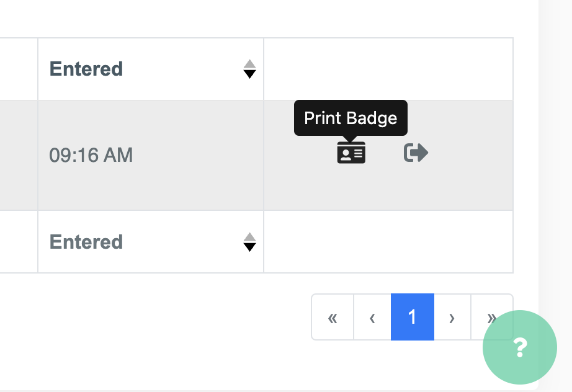Jump to first page with double-left chevron
This screenshot has width=572, height=392.
click(x=333, y=318)
